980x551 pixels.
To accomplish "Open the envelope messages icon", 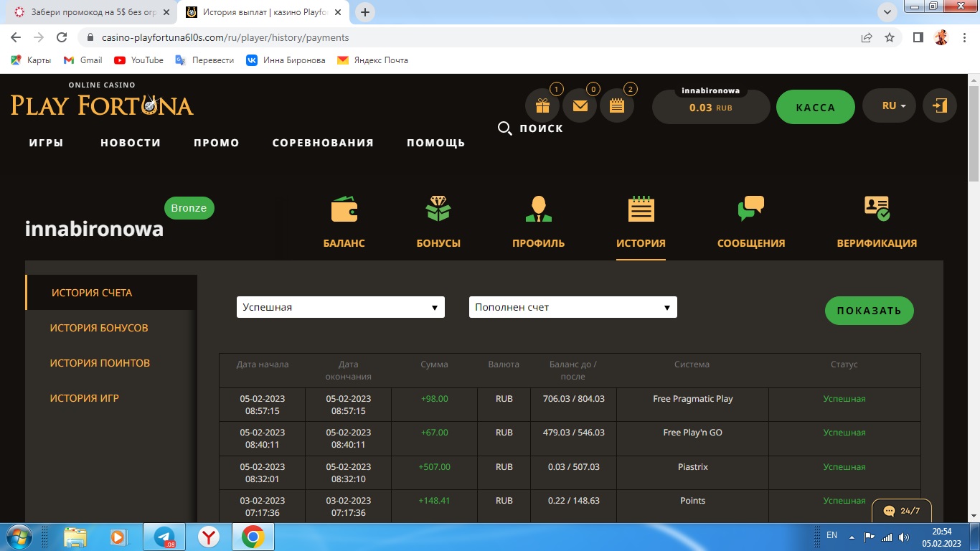I will [x=580, y=106].
